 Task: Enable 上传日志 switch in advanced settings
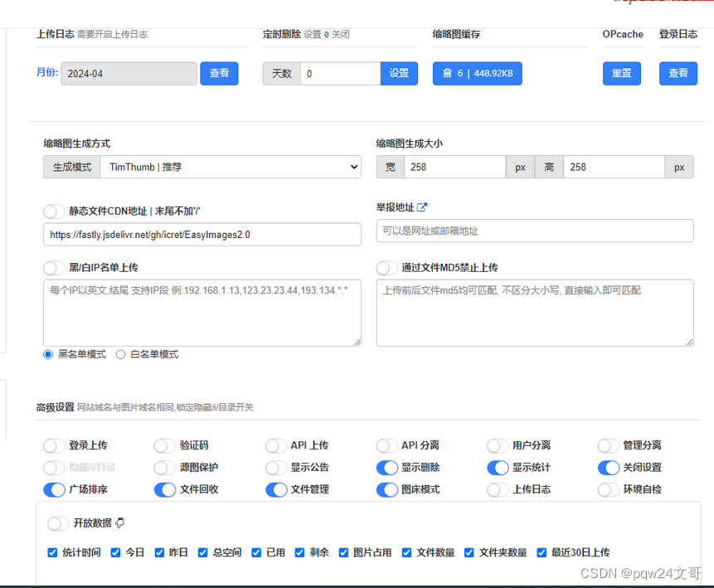(498, 489)
